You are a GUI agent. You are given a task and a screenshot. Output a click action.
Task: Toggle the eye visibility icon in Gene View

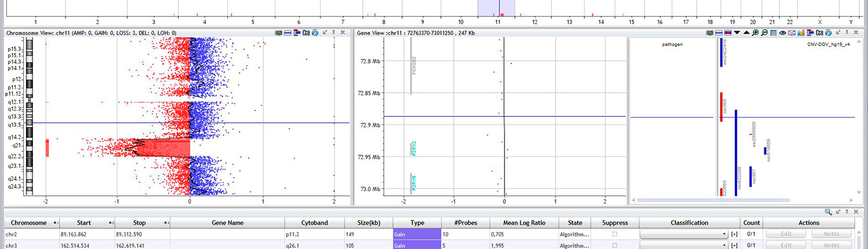click(782, 33)
